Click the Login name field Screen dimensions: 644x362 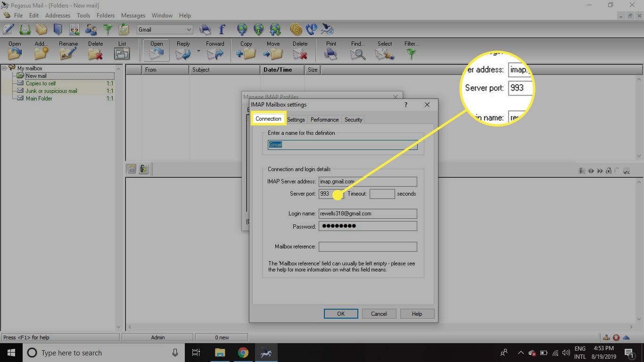tap(368, 214)
